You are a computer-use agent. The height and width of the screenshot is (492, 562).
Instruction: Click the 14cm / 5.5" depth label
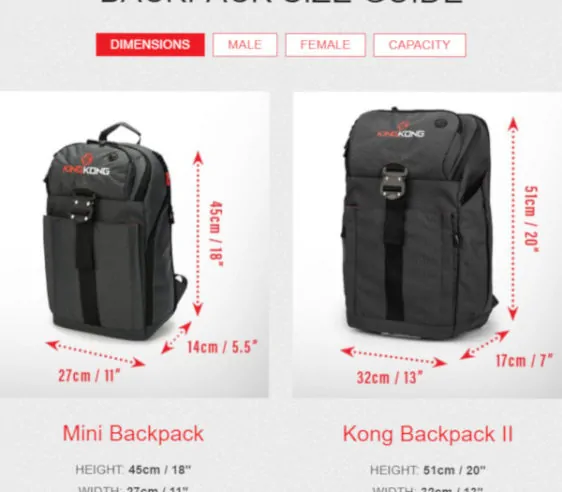coord(222,347)
